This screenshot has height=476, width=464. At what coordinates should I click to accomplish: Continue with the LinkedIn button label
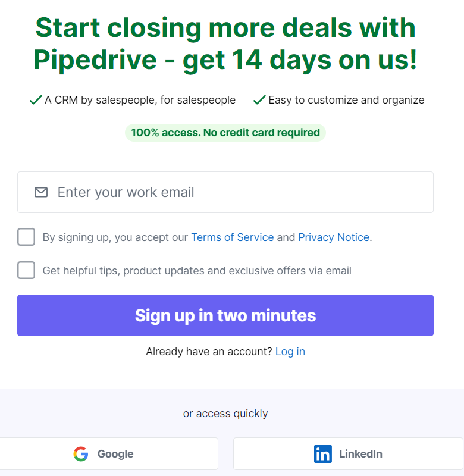point(361,454)
